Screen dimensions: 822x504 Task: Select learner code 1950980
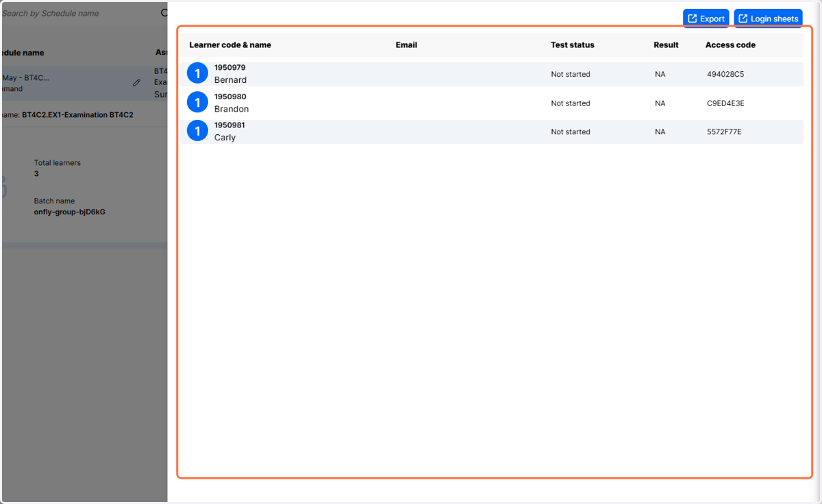click(x=230, y=97)
